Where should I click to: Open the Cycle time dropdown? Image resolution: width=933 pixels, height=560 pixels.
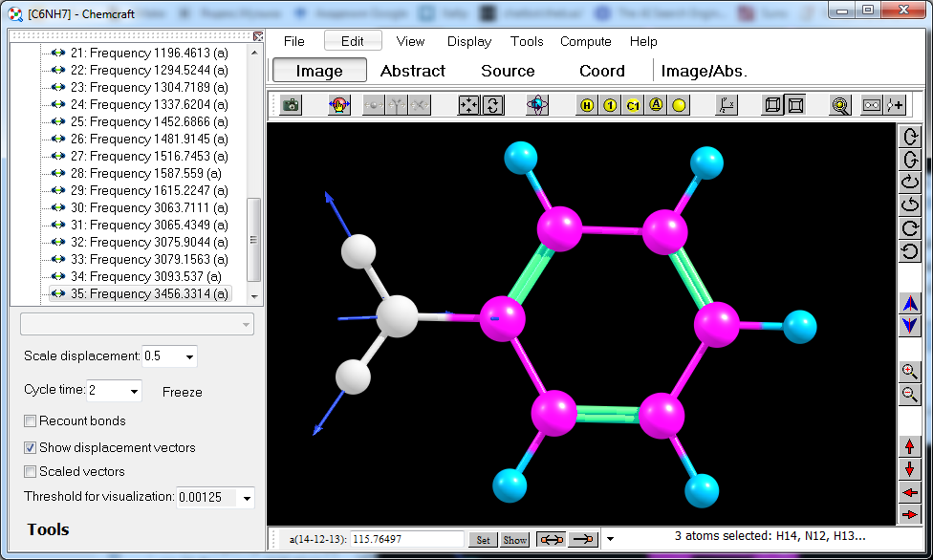(132, 391)
